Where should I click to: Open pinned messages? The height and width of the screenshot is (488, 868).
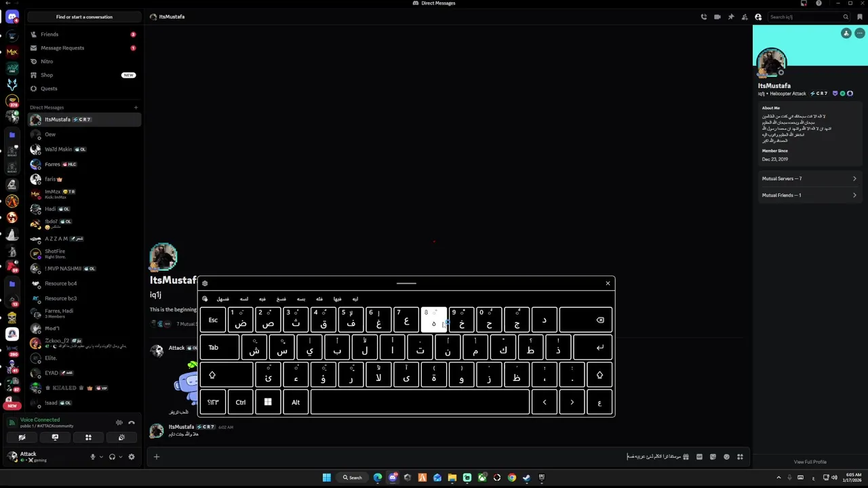(x=731, y=17)
